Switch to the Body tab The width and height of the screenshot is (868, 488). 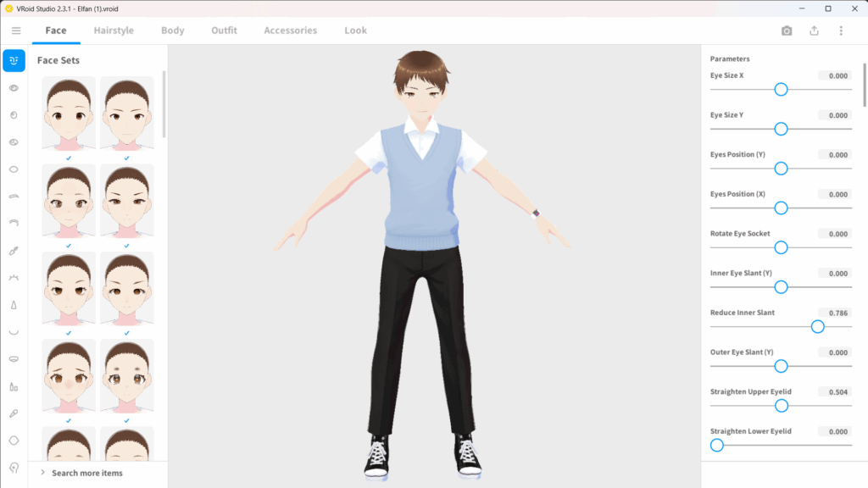173,30
